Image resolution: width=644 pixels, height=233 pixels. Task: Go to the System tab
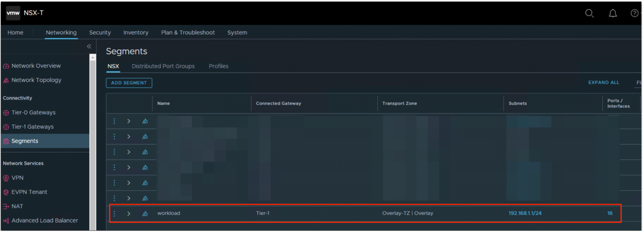click(237, 32)
